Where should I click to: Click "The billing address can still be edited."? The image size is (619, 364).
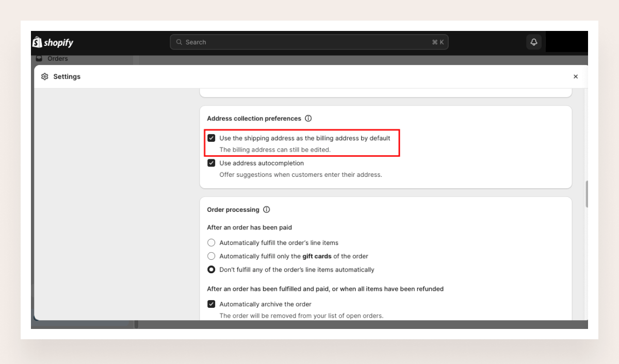coord(275,150)
